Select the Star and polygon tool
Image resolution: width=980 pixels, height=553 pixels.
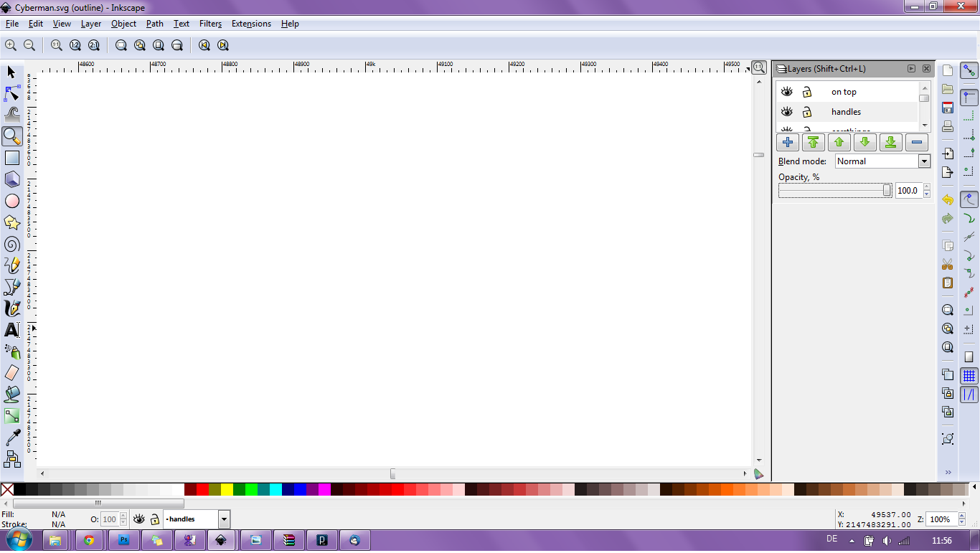point(11,222)
